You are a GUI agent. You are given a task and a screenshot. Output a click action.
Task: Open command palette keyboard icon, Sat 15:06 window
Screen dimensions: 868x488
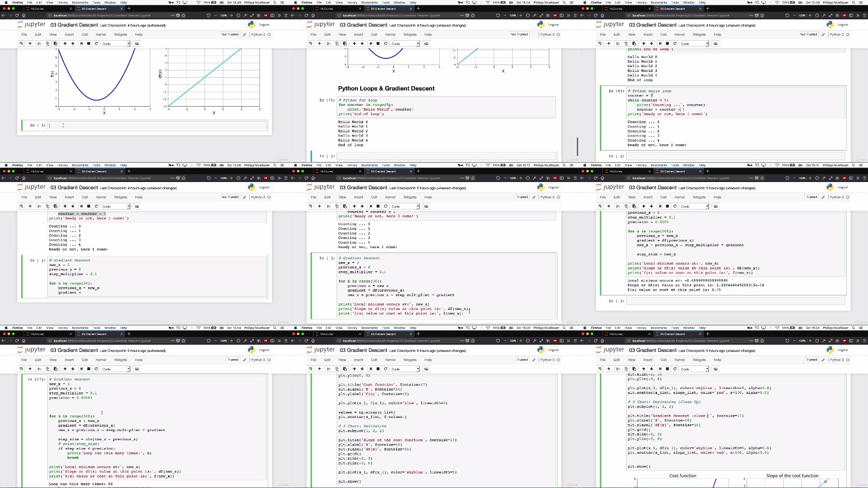[x=137, y=206]
